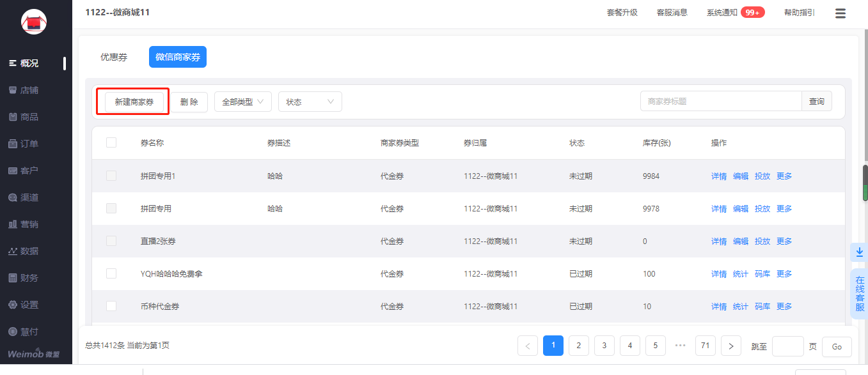Click the 99+ notification badge

[x=753, y=12]
